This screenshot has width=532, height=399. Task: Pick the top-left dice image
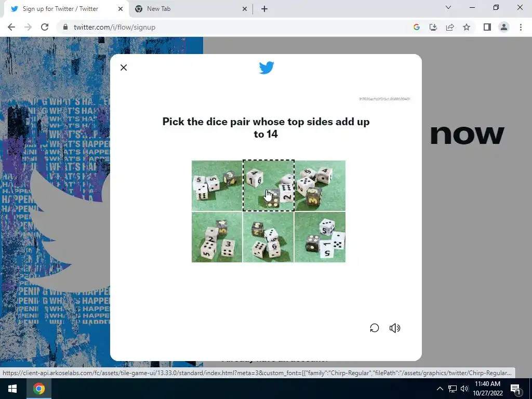coord(217,185)
